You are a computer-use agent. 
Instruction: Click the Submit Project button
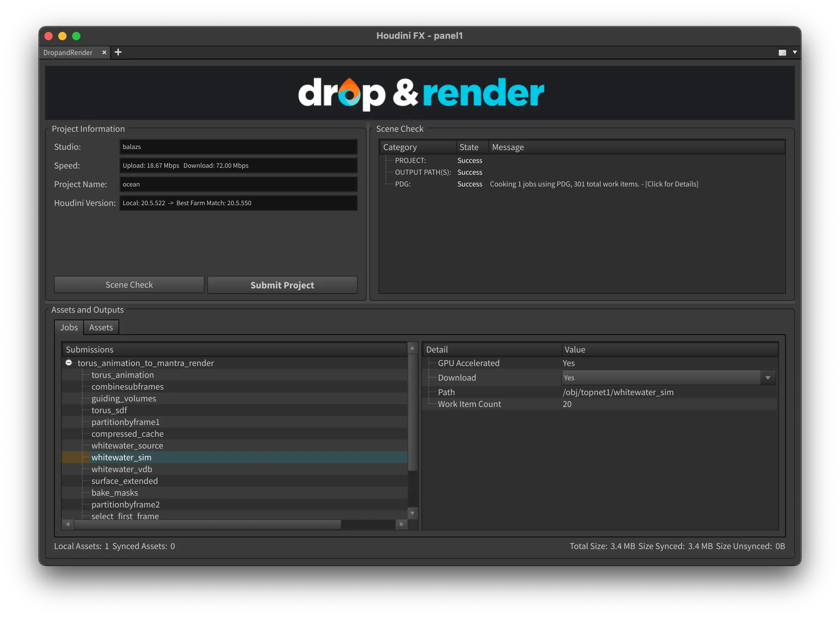pos(282,285)
